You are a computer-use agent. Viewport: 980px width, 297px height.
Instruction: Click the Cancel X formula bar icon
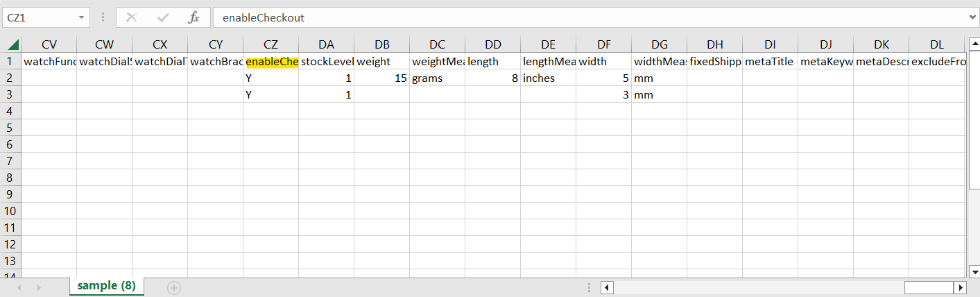click(132, 17)
